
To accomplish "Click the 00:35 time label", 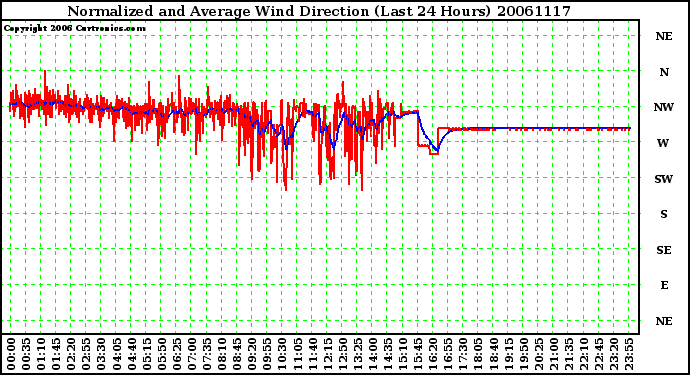I will (26, 354).
